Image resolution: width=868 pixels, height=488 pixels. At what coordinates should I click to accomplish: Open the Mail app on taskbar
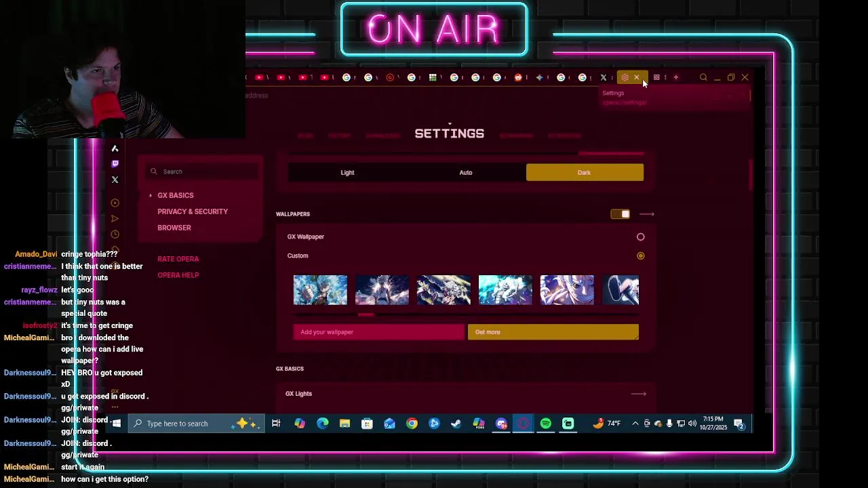point(389,424)
